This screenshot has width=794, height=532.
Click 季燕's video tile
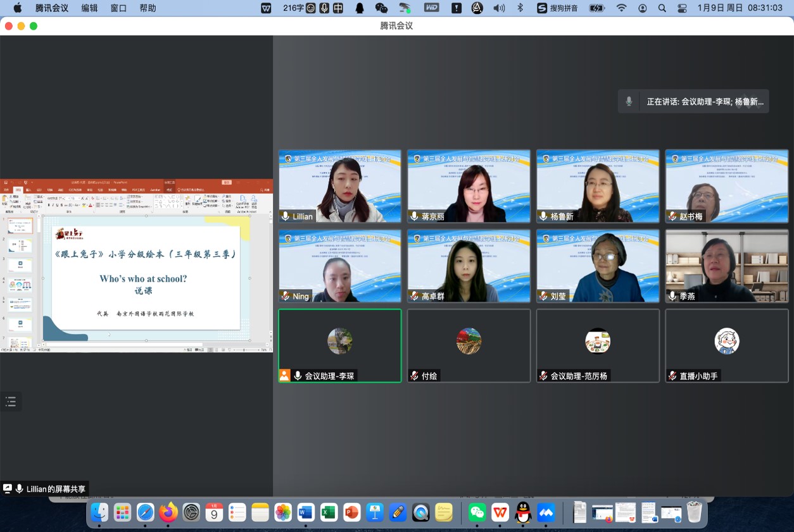pos(727,266)
